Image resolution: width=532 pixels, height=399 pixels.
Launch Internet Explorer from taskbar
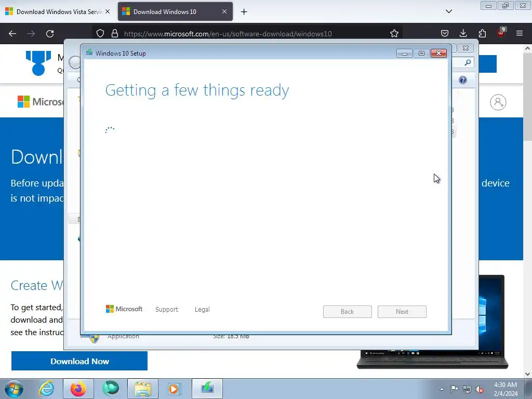[x=46, y=389]
